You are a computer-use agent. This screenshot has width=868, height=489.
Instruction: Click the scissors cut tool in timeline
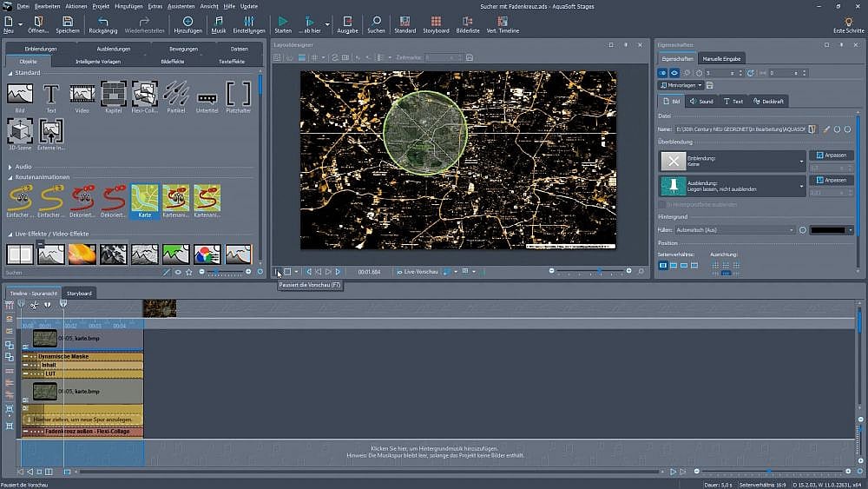click(33, 304)
